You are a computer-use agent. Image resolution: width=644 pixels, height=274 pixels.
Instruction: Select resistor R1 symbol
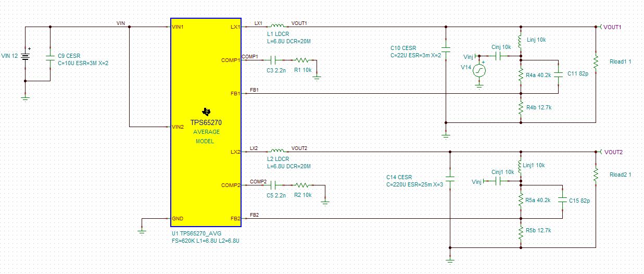tap(302, 60)
